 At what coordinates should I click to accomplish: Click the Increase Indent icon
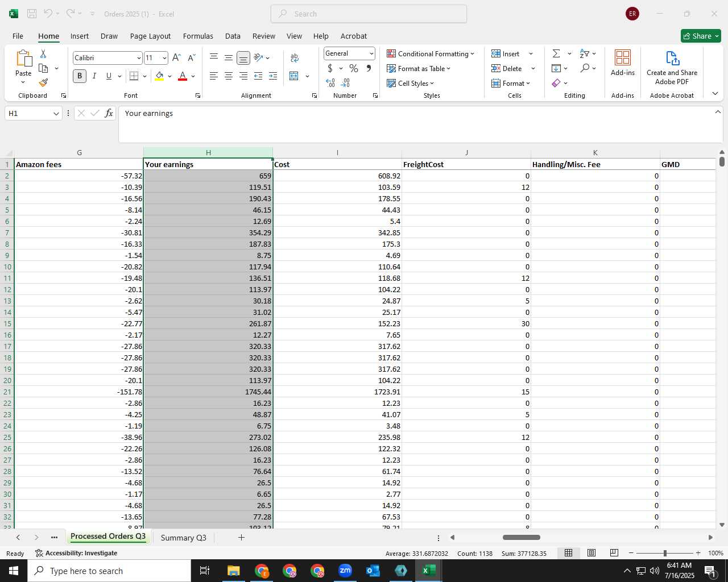(x=273, y=76)
